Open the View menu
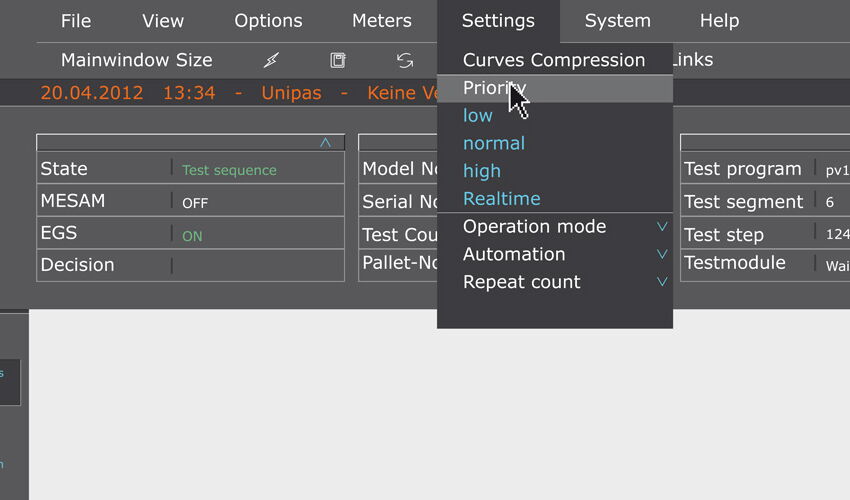 click(163, 21)
